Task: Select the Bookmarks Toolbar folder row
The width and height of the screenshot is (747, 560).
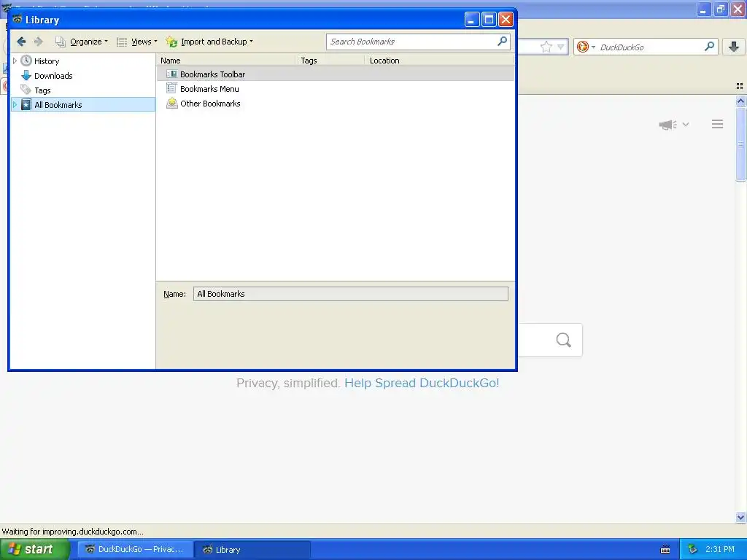Action: pyautogui.click(x=336, y=74)
